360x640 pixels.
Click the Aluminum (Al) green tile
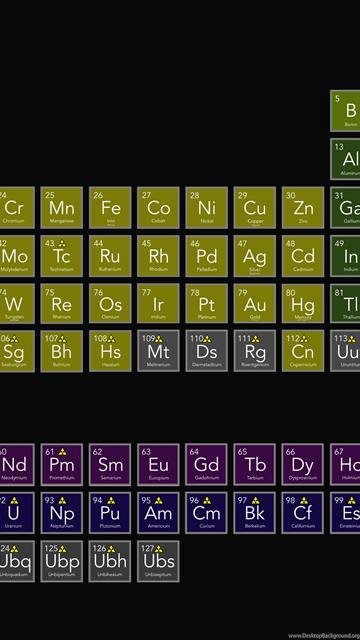345,159
